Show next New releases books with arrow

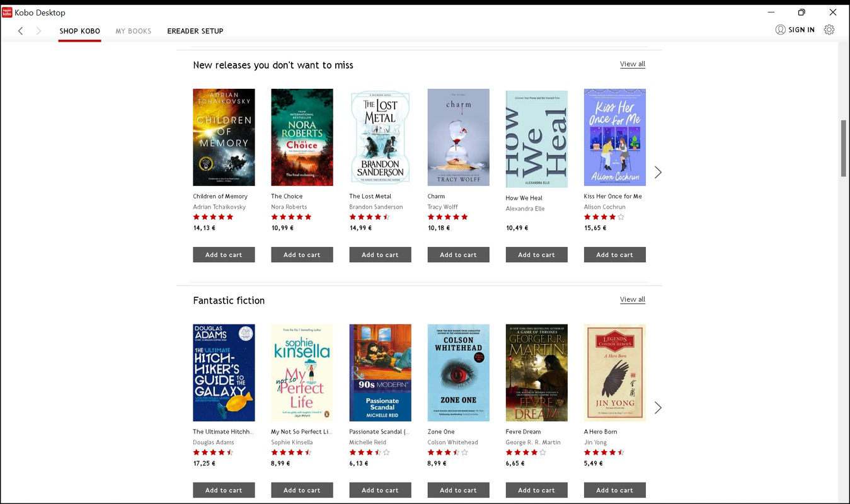(658, 172)
